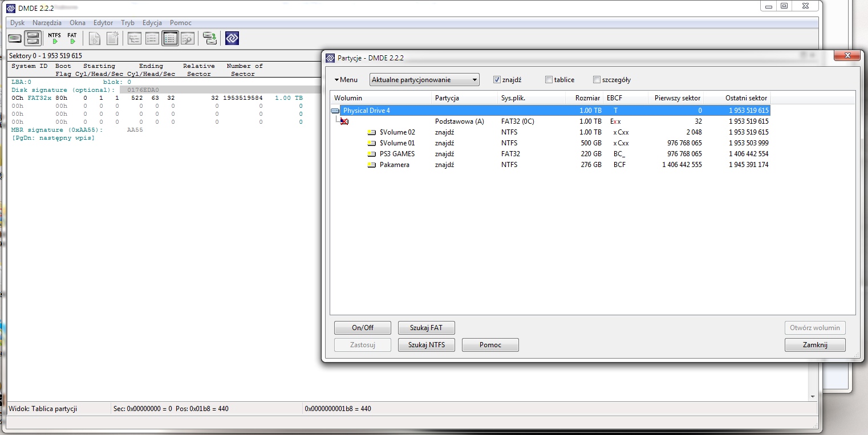
Task: Open the Edytor menu
Action: click(x=103, y=23)
